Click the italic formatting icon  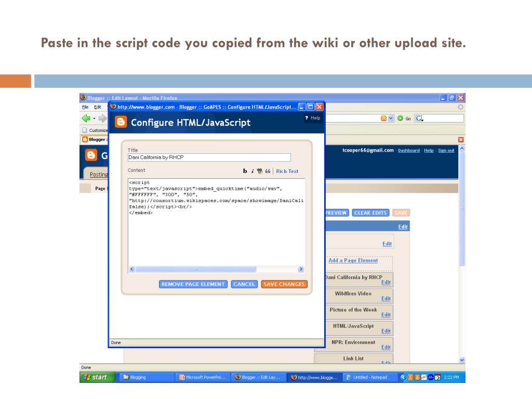252,171
